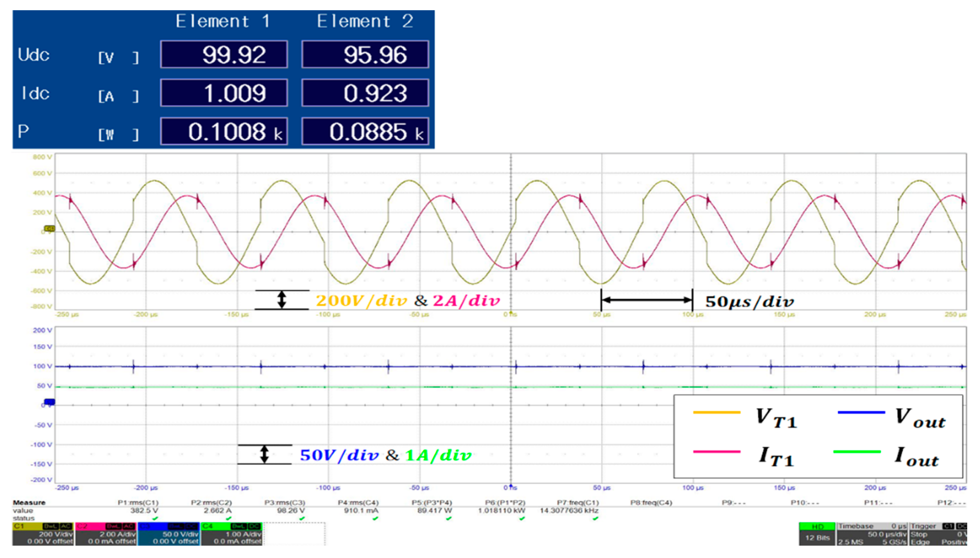Click the Measure table label
980x558 pixels.
(29, 502)
